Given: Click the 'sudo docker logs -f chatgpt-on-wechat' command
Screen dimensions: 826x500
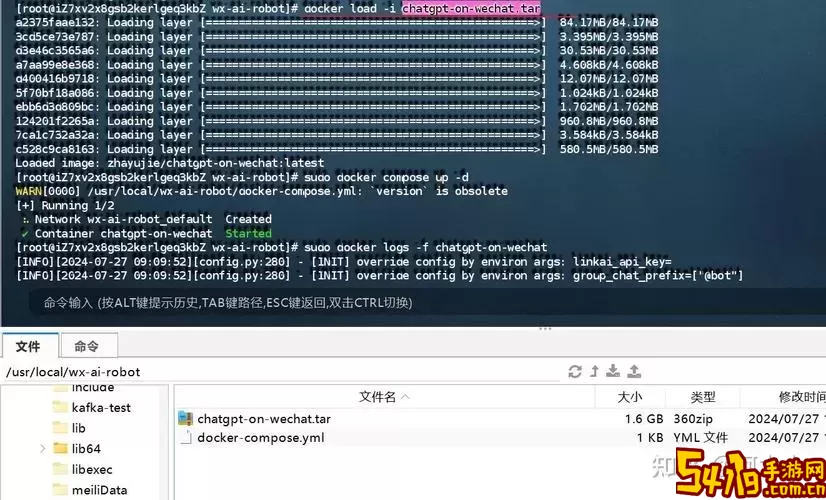Looking at the screenshot, I should [x=426, y=247].
